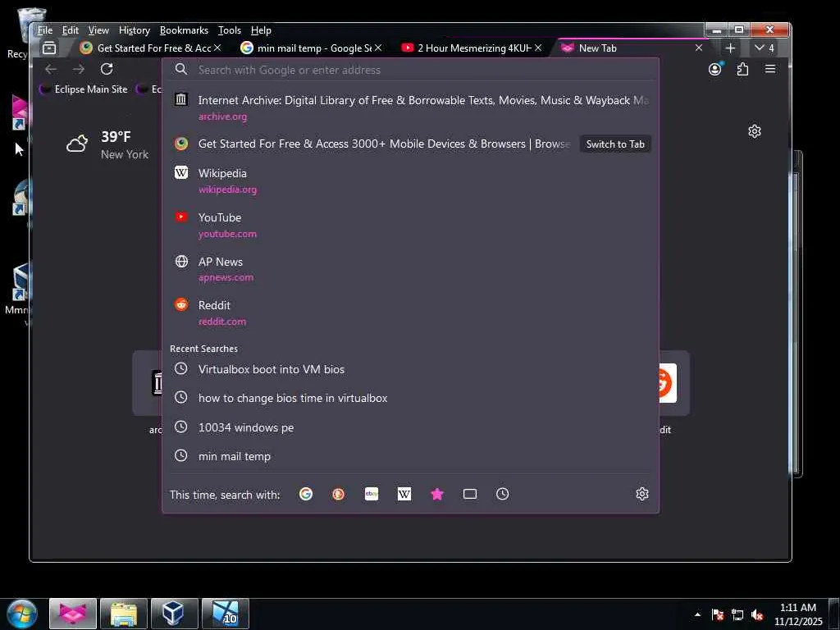Click the weather cloud icon
840x630 pixels.
click(x=77, y=144)
